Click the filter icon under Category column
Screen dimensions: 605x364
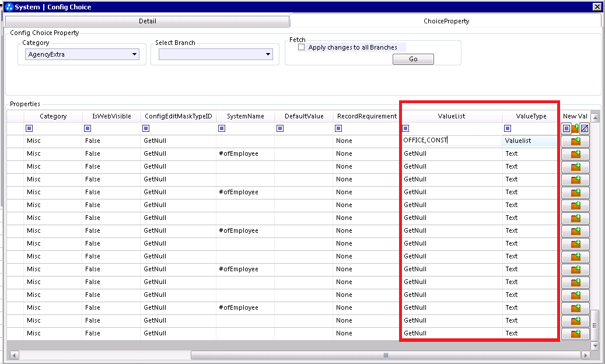point(29,128)
